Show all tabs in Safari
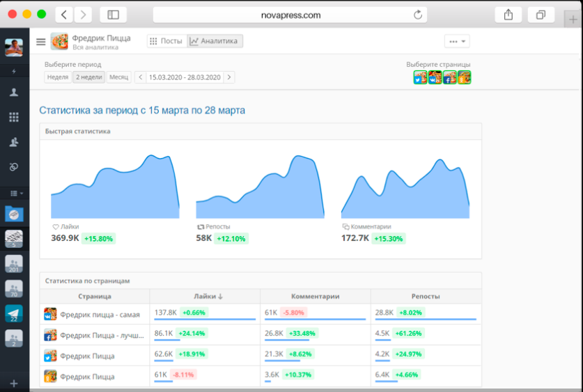583x392 pixels. [541, 15]
